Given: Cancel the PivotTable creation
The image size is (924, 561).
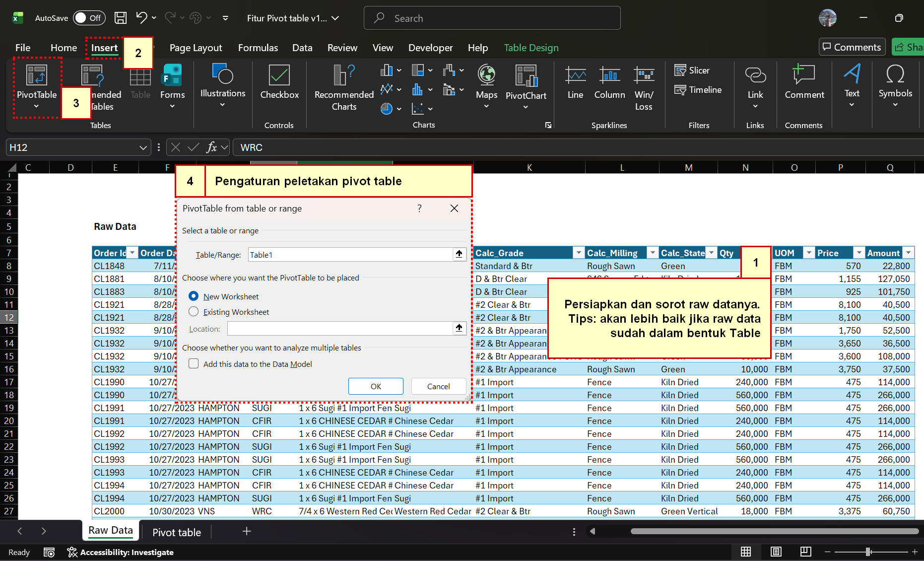Looking at the screenshot, I should coord(438,386).
